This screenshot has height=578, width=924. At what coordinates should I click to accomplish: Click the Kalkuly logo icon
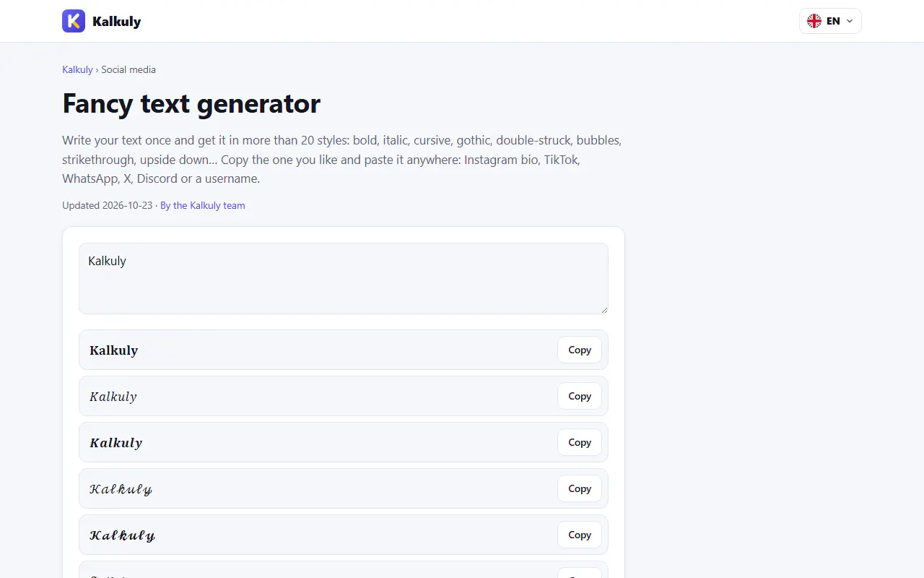pos(74,21)
